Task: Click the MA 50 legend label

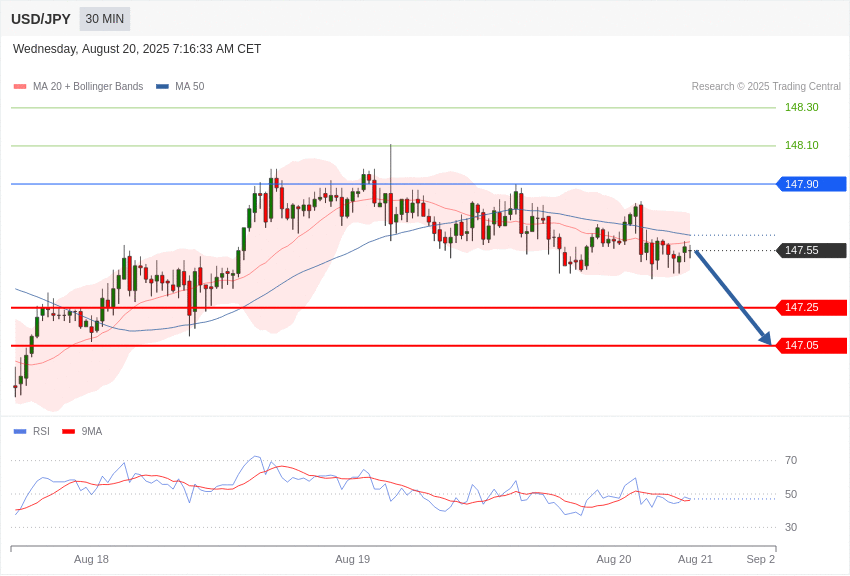Action: [190, 87]
